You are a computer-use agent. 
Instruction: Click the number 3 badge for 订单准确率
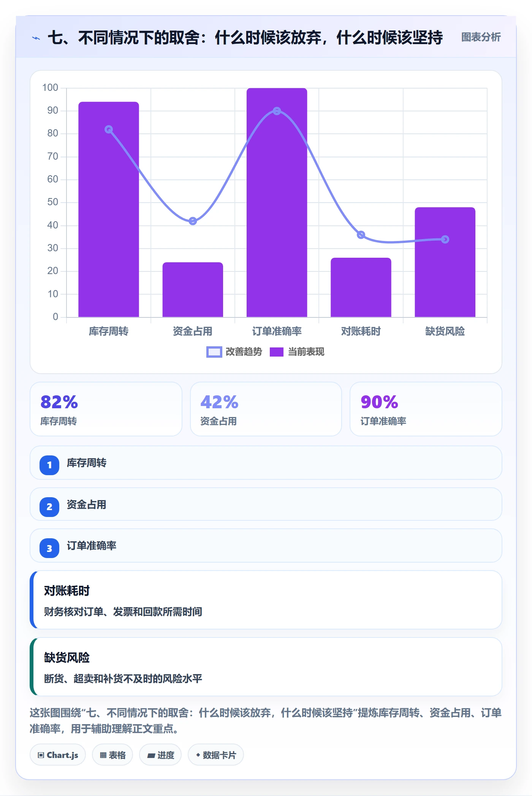[49, 548]
